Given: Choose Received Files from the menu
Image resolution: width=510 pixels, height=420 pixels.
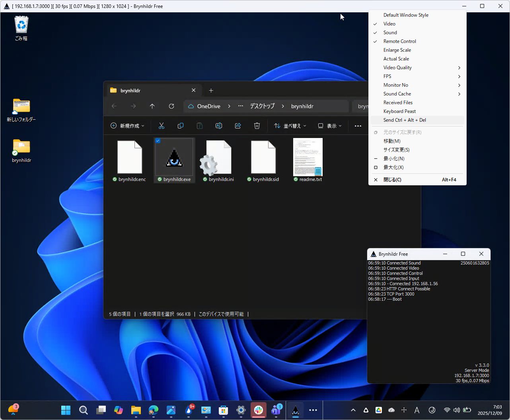Looking at the screenshot, I should (398, 103).
